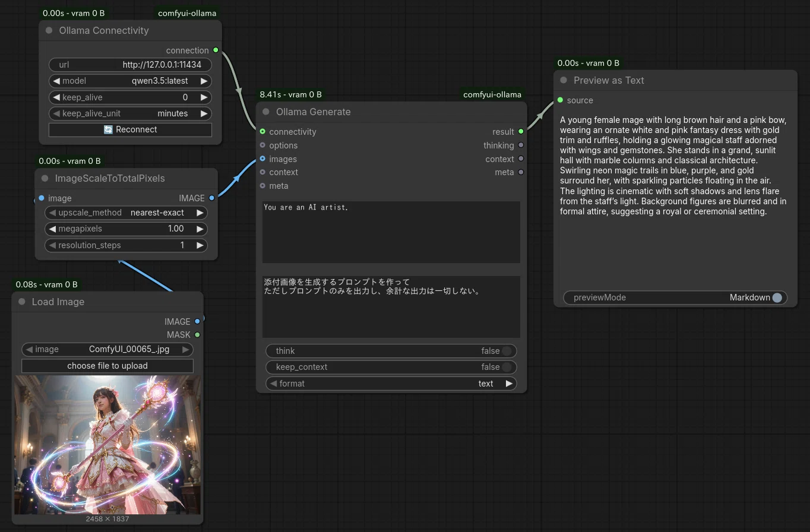Toggle the previewMode Markdown switch
The width and height of the screenshot is (810, 532).
coord(777,297)
